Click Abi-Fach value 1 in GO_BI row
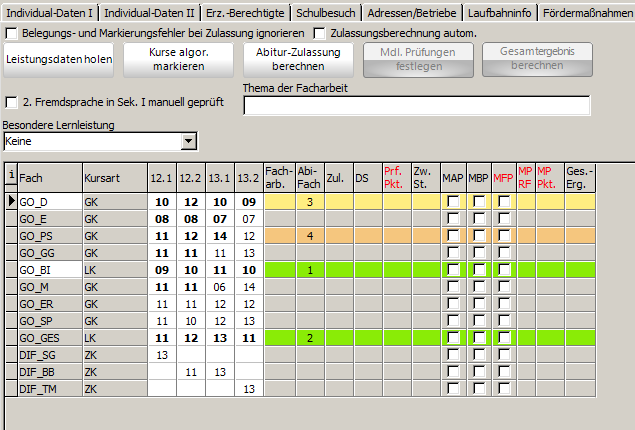 [310, 270]
